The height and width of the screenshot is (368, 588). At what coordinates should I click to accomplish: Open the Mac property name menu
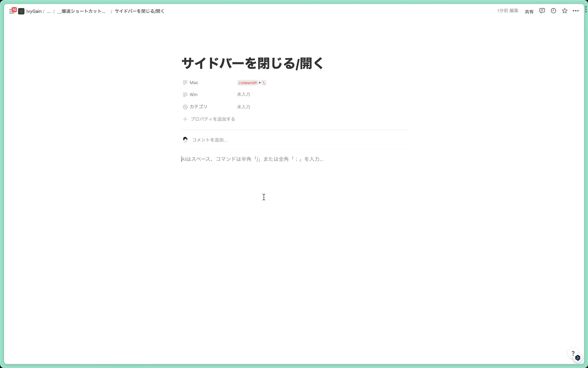point(194,83)
